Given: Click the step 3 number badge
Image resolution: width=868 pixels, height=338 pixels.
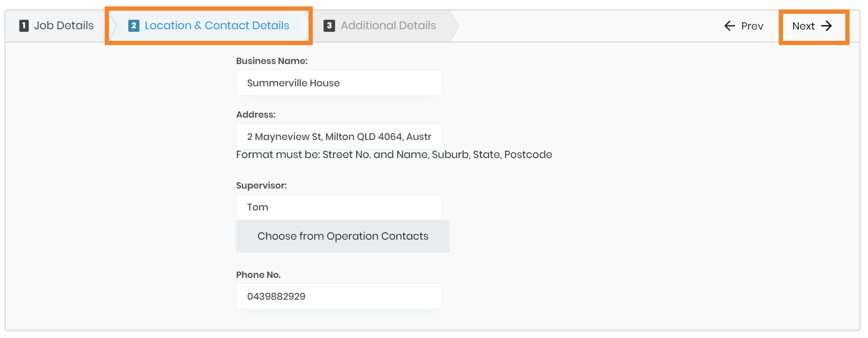Looking at the screenshot, I should (x=329, y=26).
